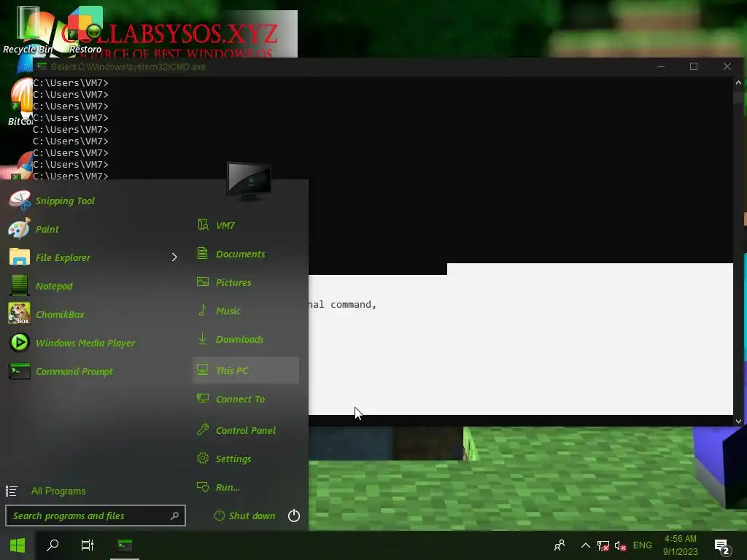Click the CMD taskbar button
Image resolution: width=747 pixels, height=560 pixels.
pos(125,545)
